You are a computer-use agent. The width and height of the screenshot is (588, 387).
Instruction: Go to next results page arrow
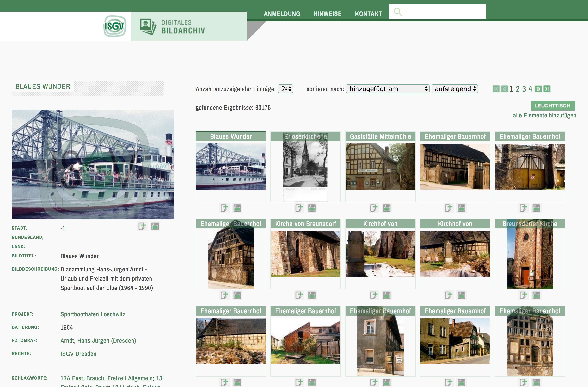tap(538, 89)
